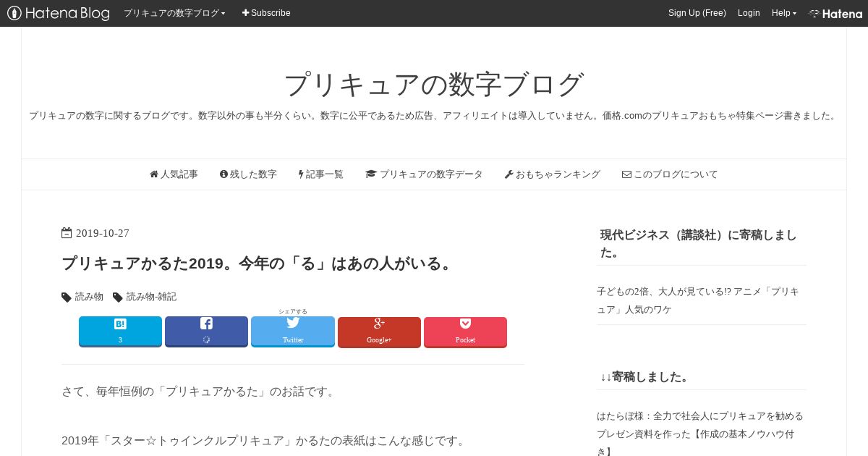Open the Hatena Blog logo link

59,13
